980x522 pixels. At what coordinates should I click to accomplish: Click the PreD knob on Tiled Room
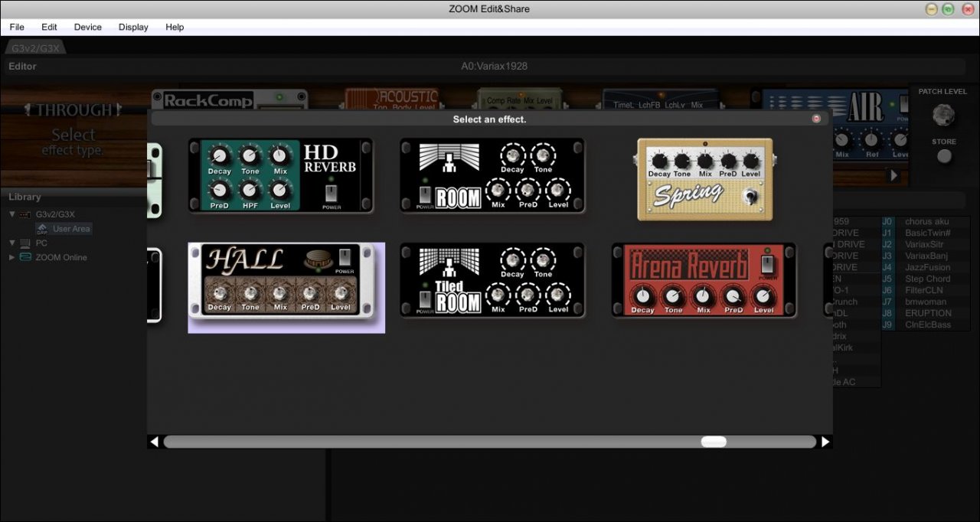528,293
